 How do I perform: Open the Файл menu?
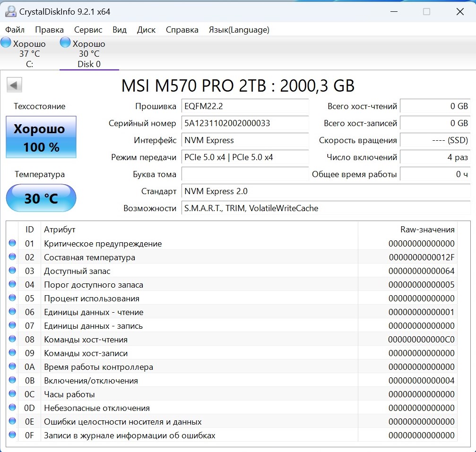pyautogui.click(x=15, y=30)
